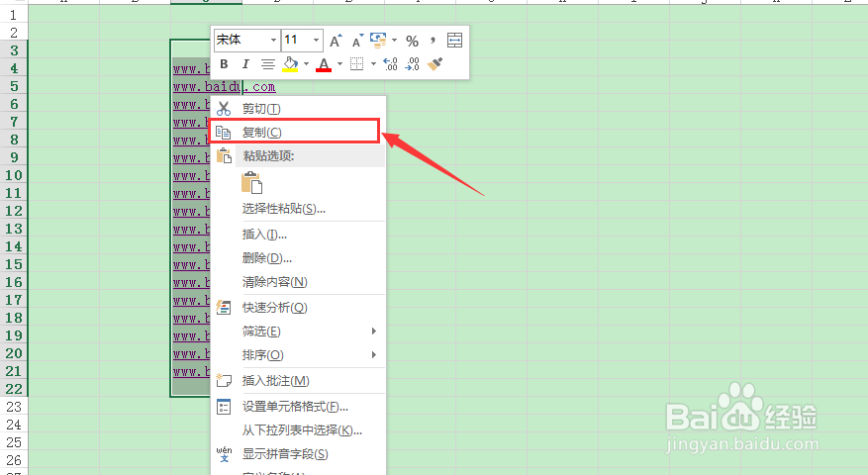
Task: Click the cell borders icon
Action: click(357, 64)
